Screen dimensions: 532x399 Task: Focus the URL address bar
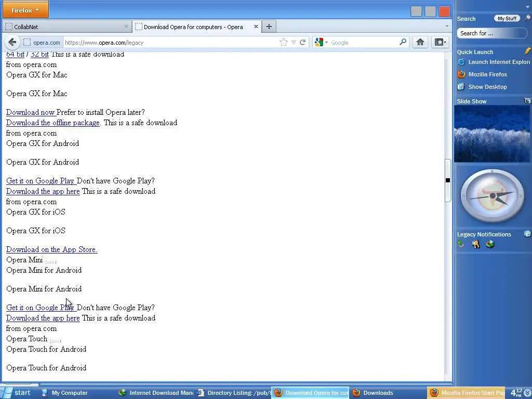171,43
